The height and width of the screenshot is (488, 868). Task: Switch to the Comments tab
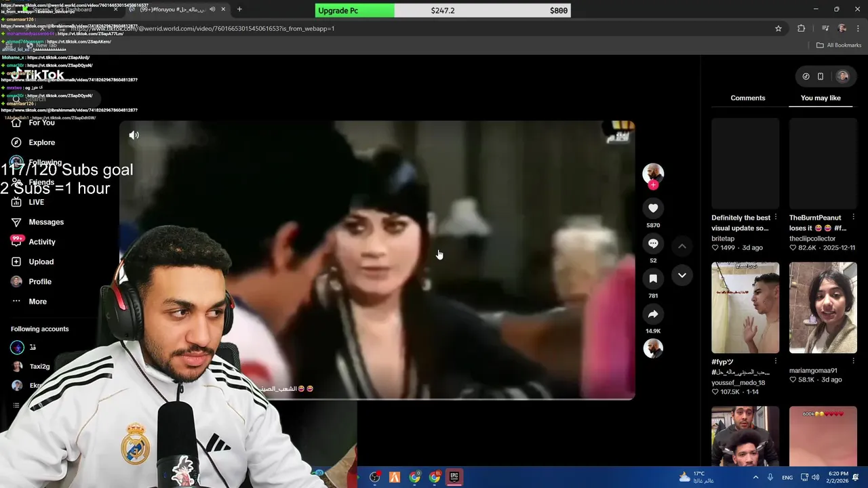(747, 98)
